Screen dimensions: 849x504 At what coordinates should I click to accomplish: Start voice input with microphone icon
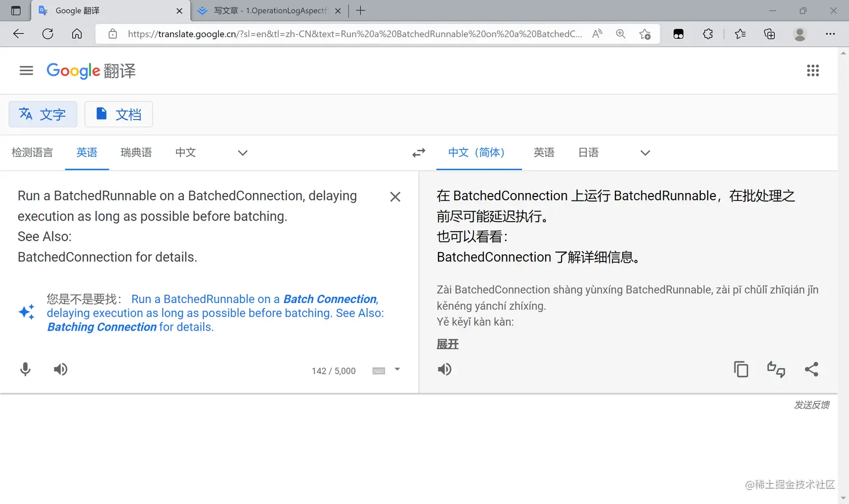coord(25,369)
